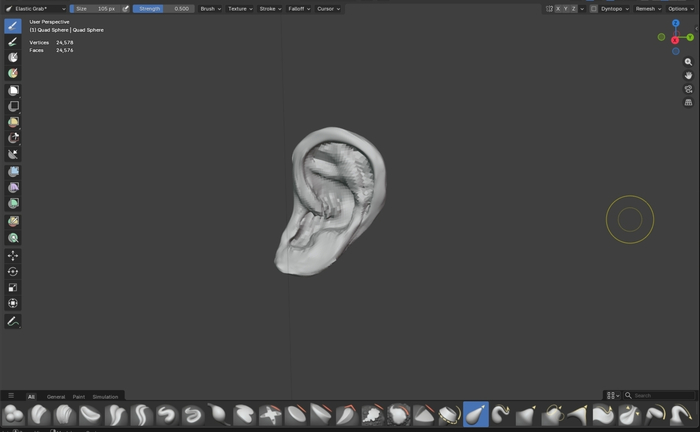Open the brush shelf hamburger menu
Image resolution: width=700 pixels, height=432 pixels.
pos(11,395)
